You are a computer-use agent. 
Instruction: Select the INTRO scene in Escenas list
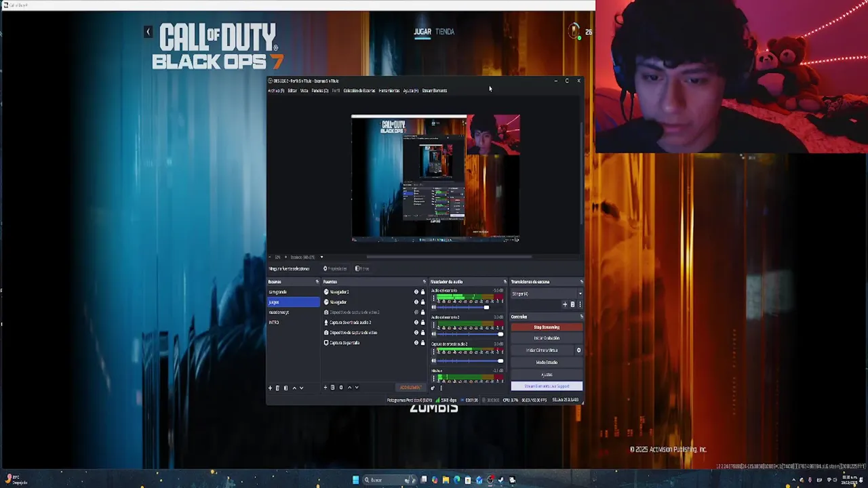[294, 322]
